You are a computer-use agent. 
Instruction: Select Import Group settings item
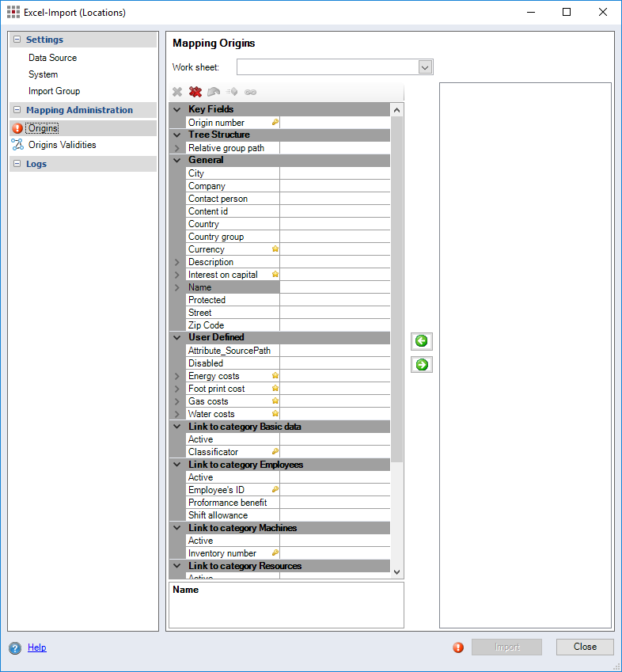54,91
